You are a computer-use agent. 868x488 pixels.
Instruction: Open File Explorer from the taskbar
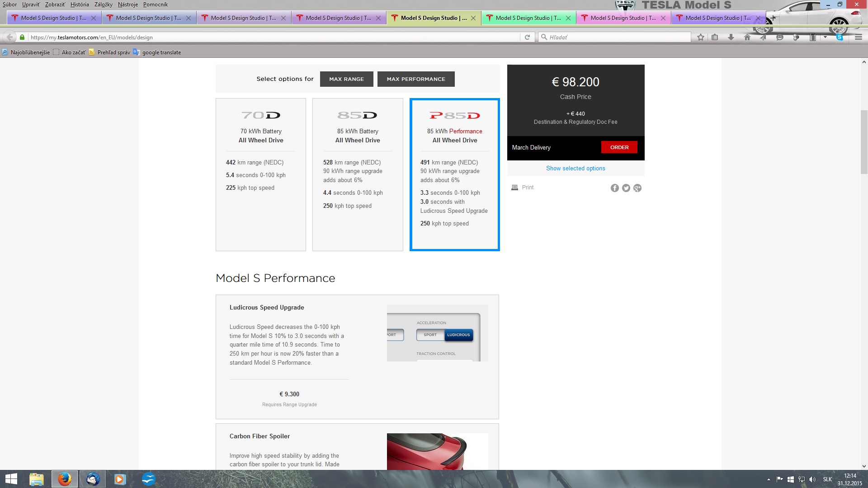pyautogui.click(x=36, y=479)
